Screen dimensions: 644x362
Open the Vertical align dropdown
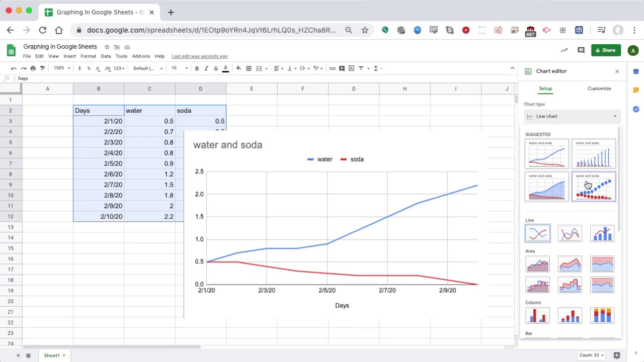point(292,68)
